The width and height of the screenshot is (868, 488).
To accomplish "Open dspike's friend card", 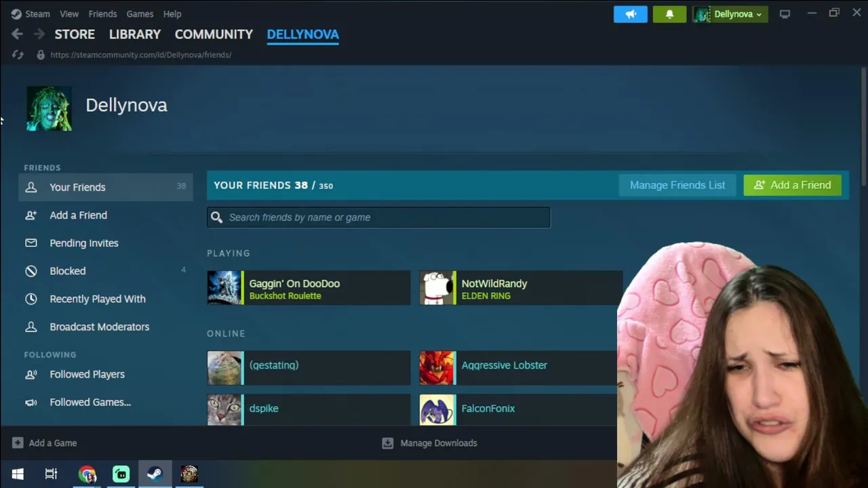I will [309, 409].
